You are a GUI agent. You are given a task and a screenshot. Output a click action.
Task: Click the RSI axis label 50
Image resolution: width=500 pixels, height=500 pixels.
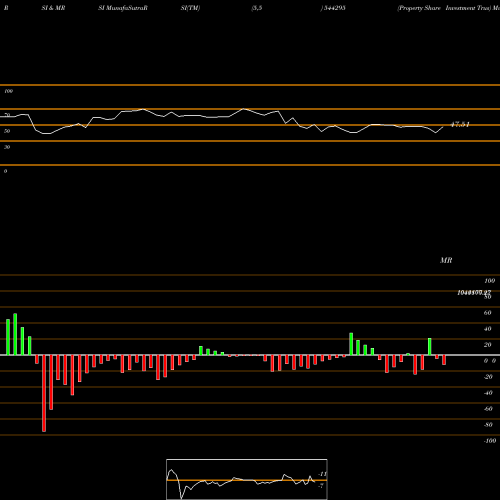click(x=7, y=131)
